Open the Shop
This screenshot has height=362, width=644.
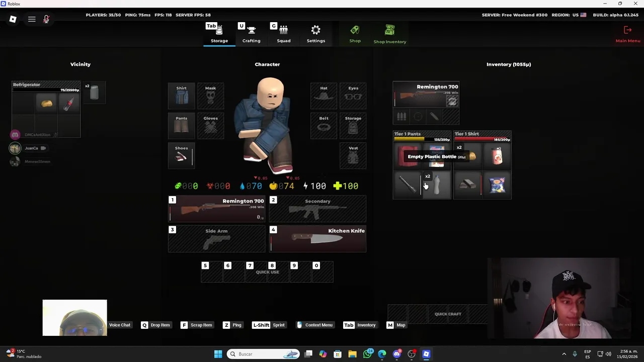[355, 34]
